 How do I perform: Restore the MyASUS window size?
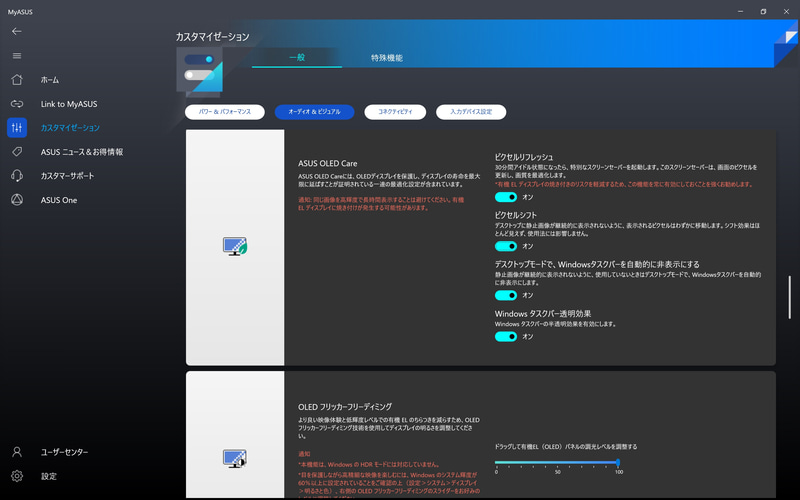tap(763, 11)
